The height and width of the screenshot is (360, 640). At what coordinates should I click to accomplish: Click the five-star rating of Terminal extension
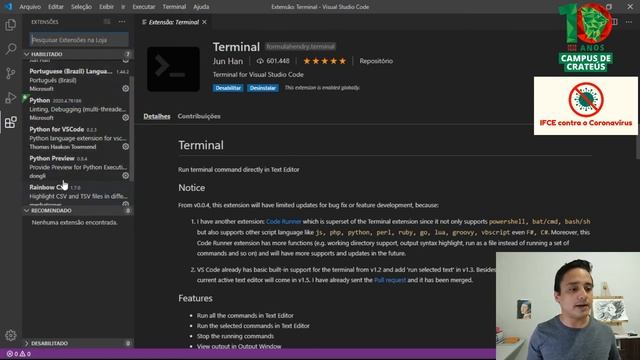click(x=324, y=61)
